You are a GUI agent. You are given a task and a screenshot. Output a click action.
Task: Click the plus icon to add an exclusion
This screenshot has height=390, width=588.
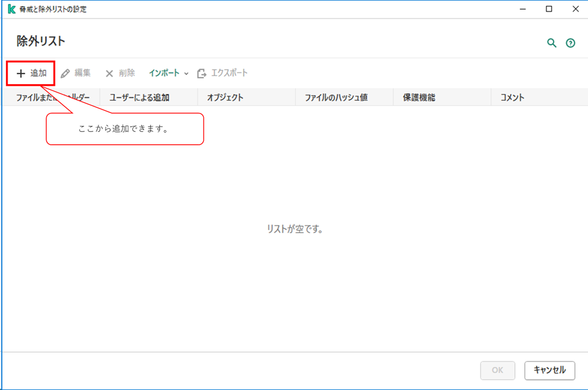(21, 73)
